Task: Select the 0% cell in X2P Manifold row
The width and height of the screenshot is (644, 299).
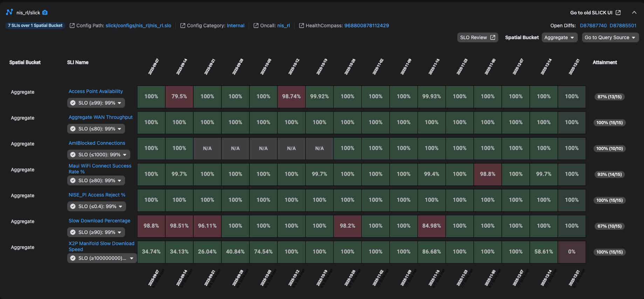Action: click(572, 252)
